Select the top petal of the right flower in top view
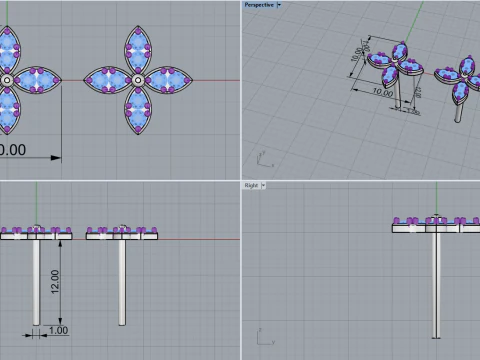Viewport: 480px width, 360px height. pos(138,50)
